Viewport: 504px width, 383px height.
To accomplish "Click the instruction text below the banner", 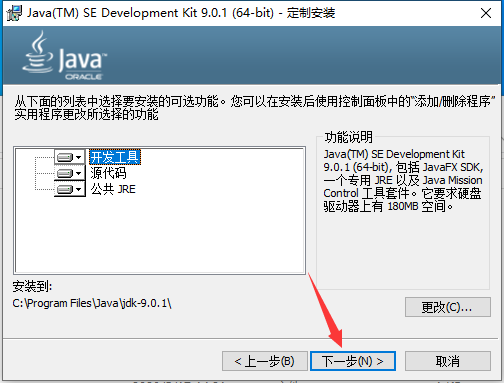I will pyautogui.click(x=255, y=108).
